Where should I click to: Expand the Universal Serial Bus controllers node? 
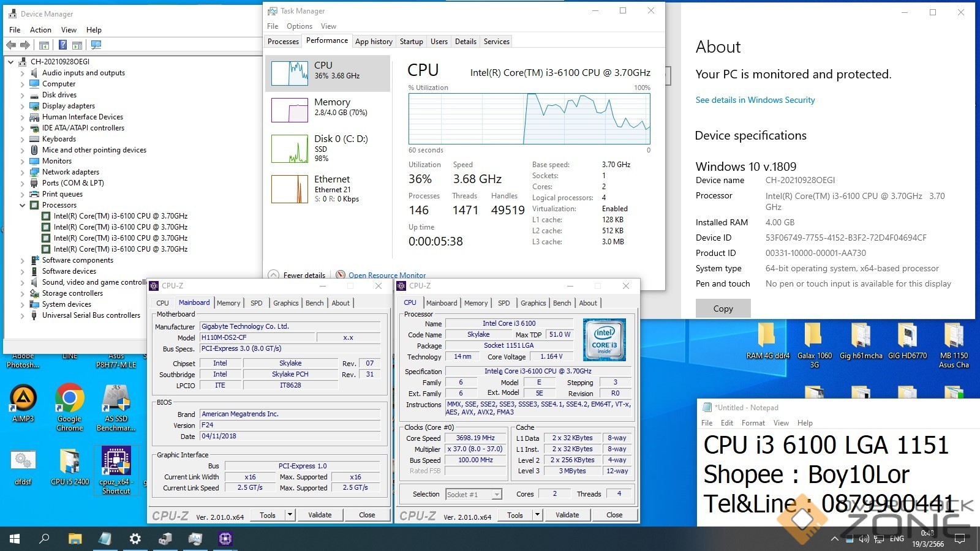pos(23,315)
